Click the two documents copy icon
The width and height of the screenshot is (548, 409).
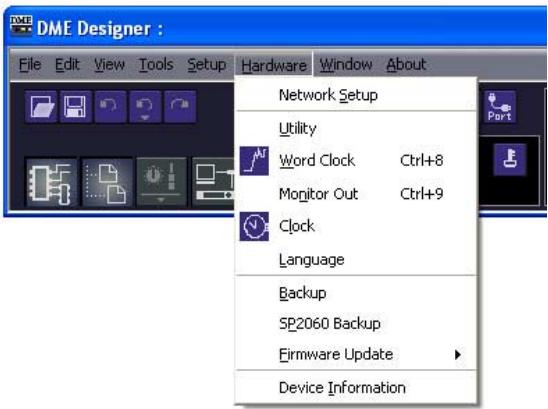pos(107,182)
